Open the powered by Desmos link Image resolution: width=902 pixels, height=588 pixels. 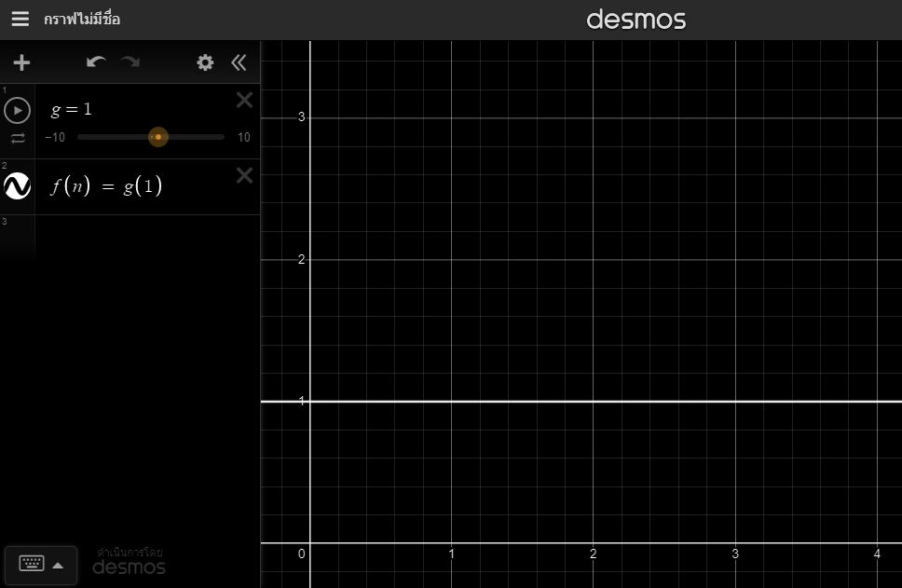pyautogui.click(x=129, y=561)
